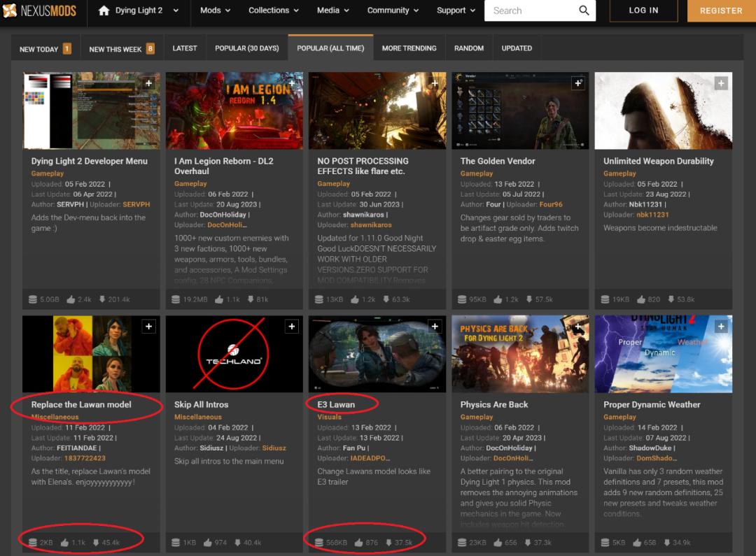Select the Popular (30 Days) tab

246,48
